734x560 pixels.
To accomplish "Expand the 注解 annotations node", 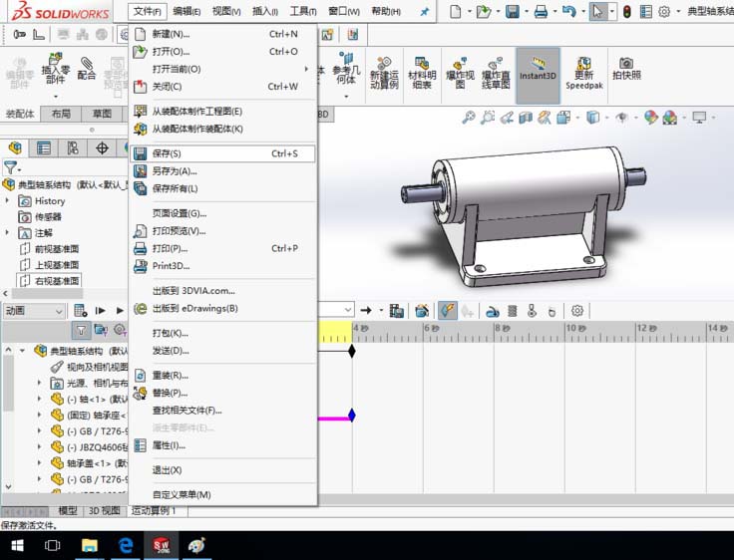I will point(7,232).
